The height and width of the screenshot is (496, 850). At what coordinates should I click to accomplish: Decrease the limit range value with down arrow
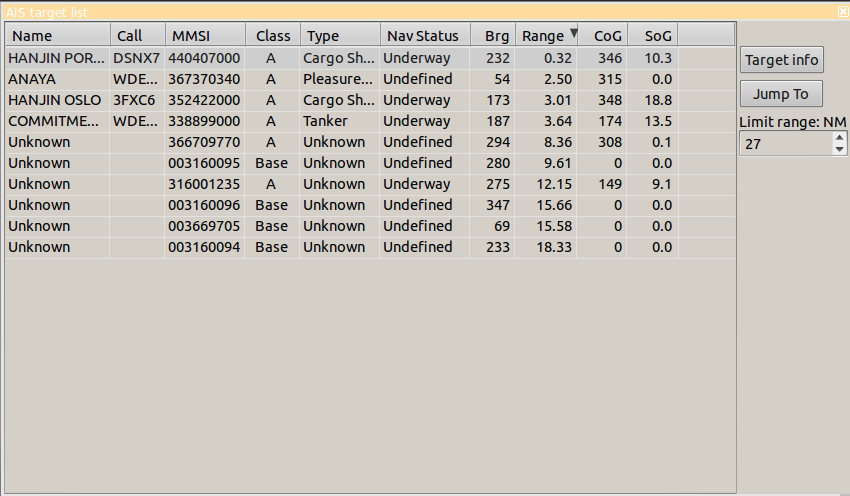click(x=839, y=150)
